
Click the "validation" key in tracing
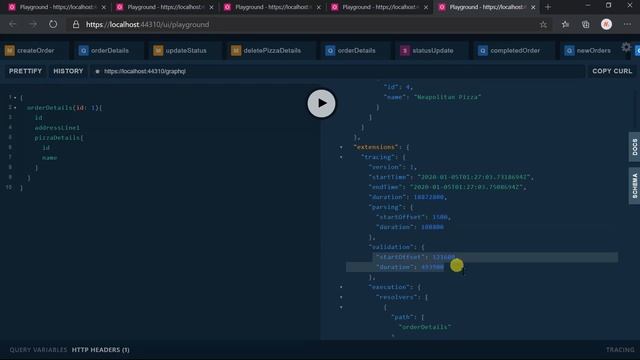(x=391, y=247)
